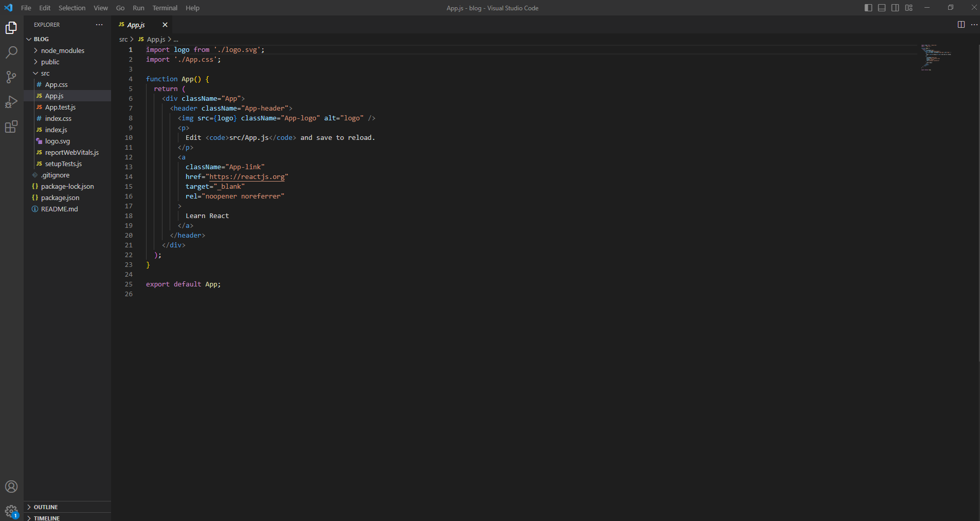Open reportWebVitals.js file
This screenshot has height=521, width=980.
67,152
